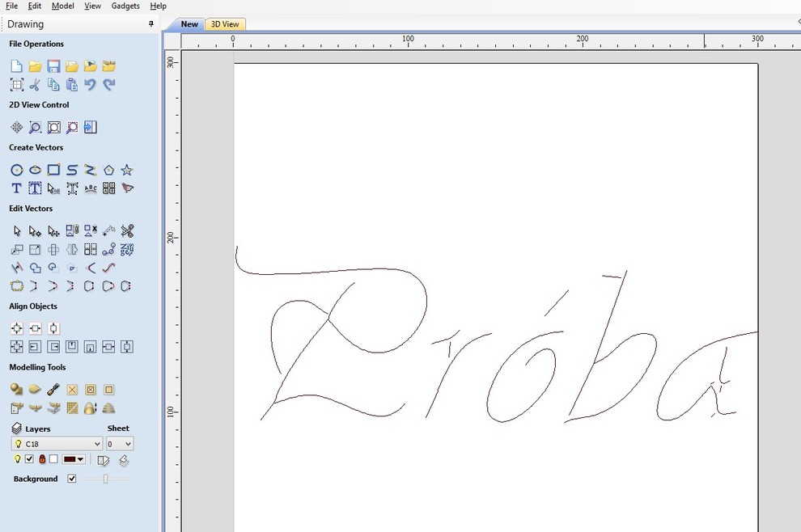Select the Draw Curve S-shaped tool
The height and width of the screenshot is (532, 801).
tap(72, 170)
